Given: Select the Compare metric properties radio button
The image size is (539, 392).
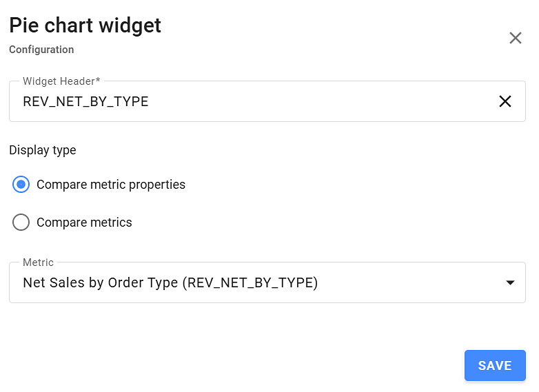Looking at the screenshot, I should coord(21,185).
